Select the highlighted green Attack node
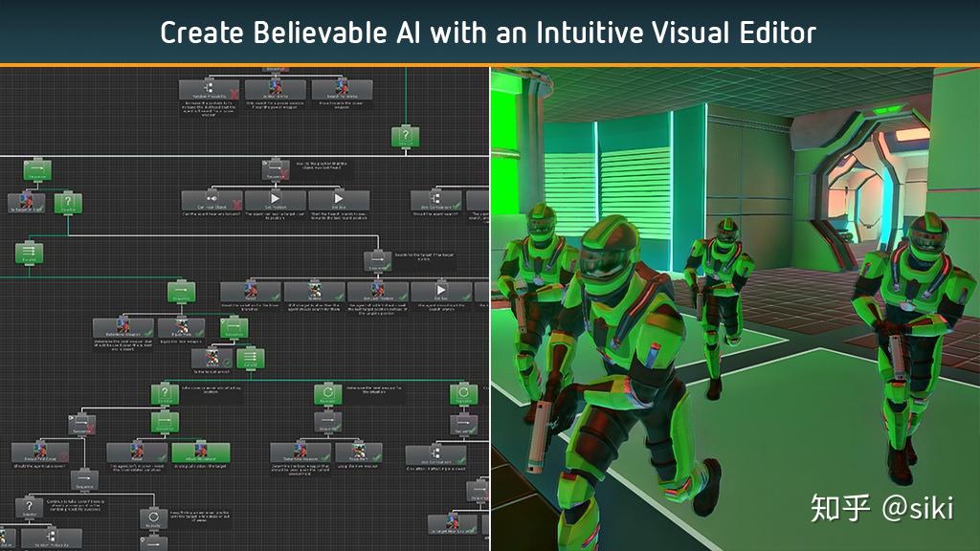980x551 pixels. click(202, 453)
